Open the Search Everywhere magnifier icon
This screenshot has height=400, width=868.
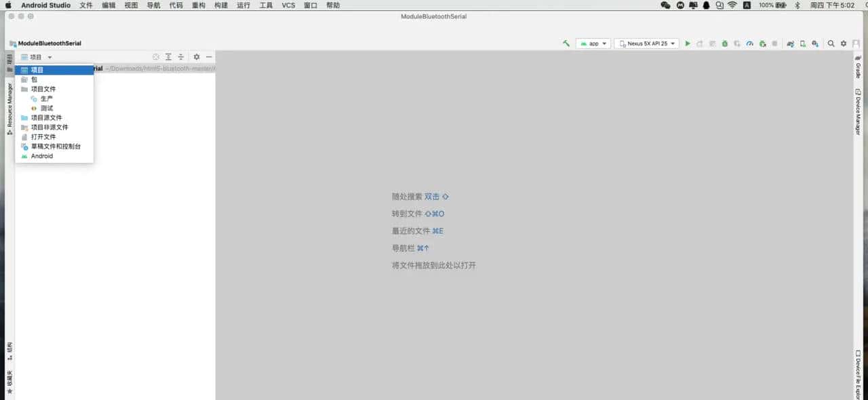(831, 43)
